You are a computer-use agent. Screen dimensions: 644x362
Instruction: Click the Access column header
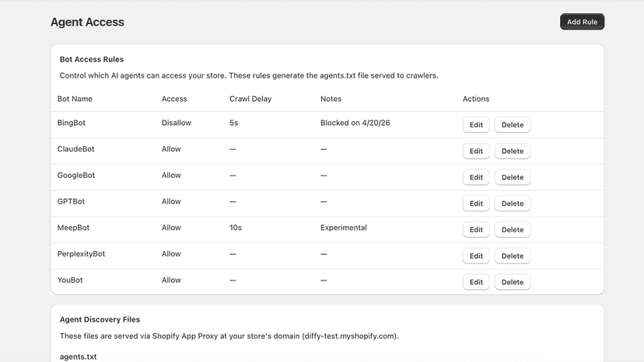tap(174, 99)
